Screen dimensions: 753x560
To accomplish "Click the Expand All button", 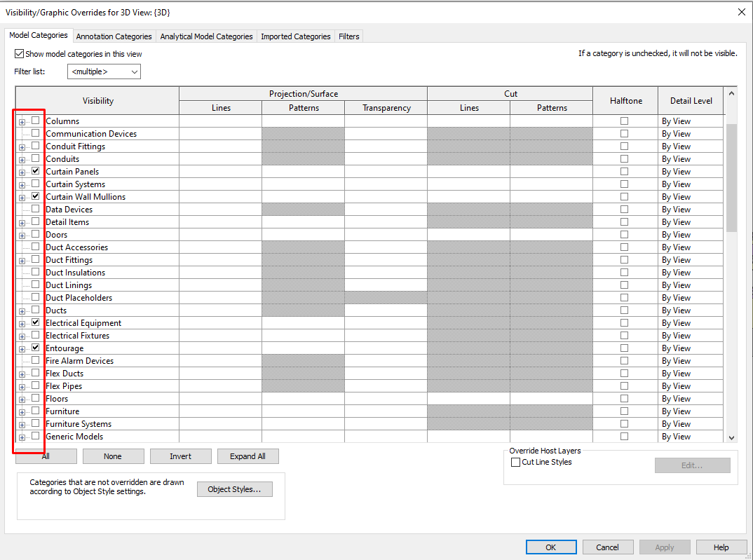I will click(x=247, y=456).
